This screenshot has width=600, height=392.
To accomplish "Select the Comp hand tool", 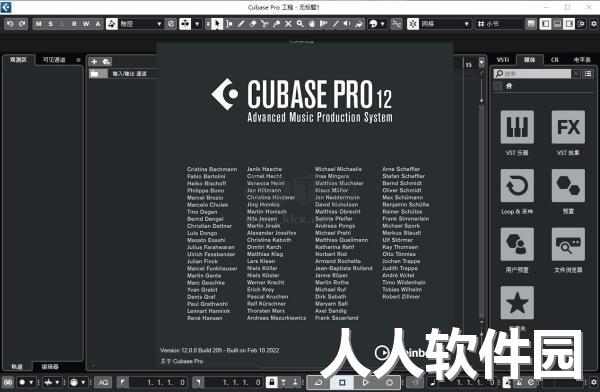I will [312, 24].
